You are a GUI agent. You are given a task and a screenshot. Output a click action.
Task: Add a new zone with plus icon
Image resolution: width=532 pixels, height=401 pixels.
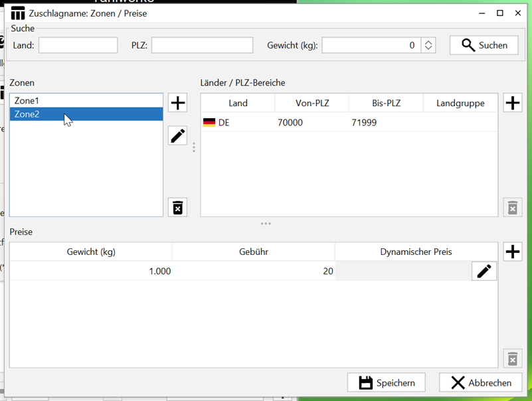(x=178, y=103)
